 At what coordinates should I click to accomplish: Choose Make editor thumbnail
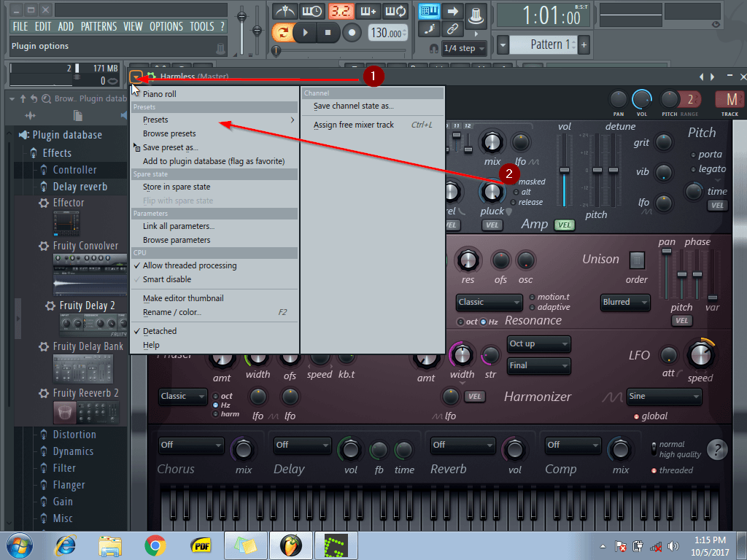click(214, 298)
